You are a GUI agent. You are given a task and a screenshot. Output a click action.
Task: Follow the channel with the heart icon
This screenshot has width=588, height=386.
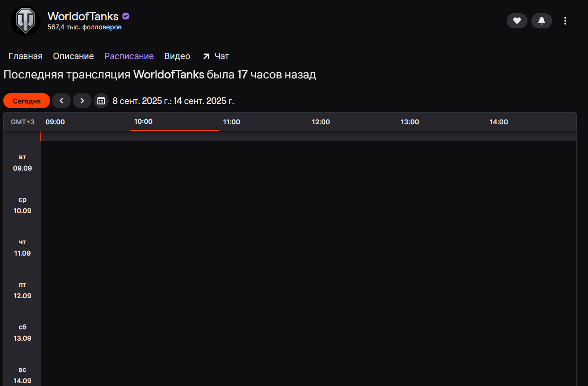tap(517, 21)
